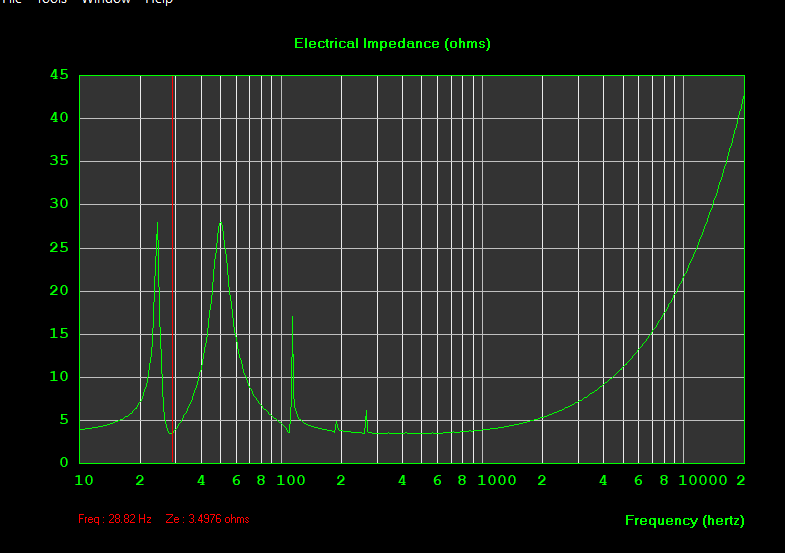This screenshot has height=553, width=785.
Task: Click the y-axis label 20
Action: coord(59,290)
